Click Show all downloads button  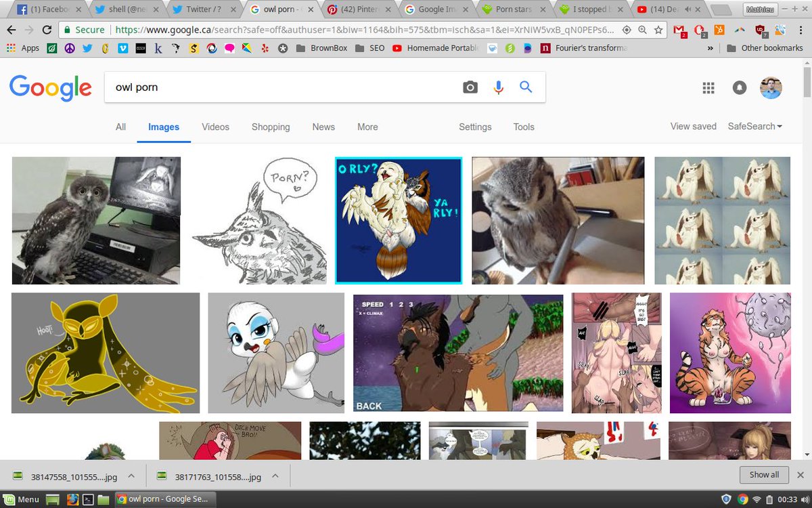764,475
